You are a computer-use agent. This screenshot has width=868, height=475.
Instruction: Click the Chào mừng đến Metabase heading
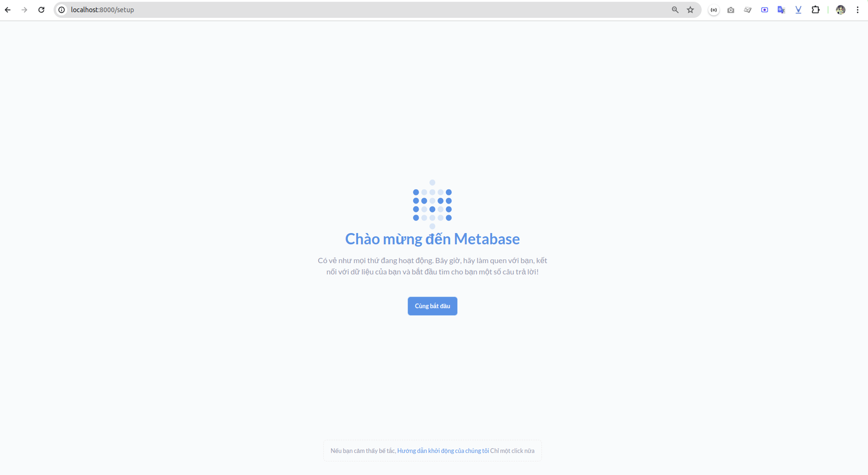(432, 239)
